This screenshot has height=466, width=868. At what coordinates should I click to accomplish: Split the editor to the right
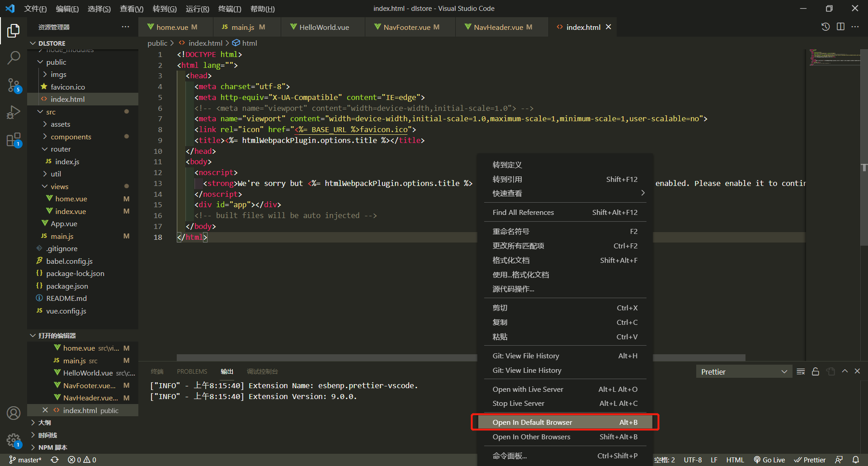(x=840, y=27)
